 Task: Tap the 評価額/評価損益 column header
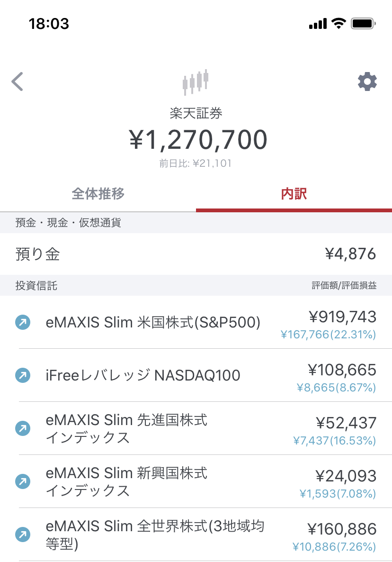pos(344,286)
